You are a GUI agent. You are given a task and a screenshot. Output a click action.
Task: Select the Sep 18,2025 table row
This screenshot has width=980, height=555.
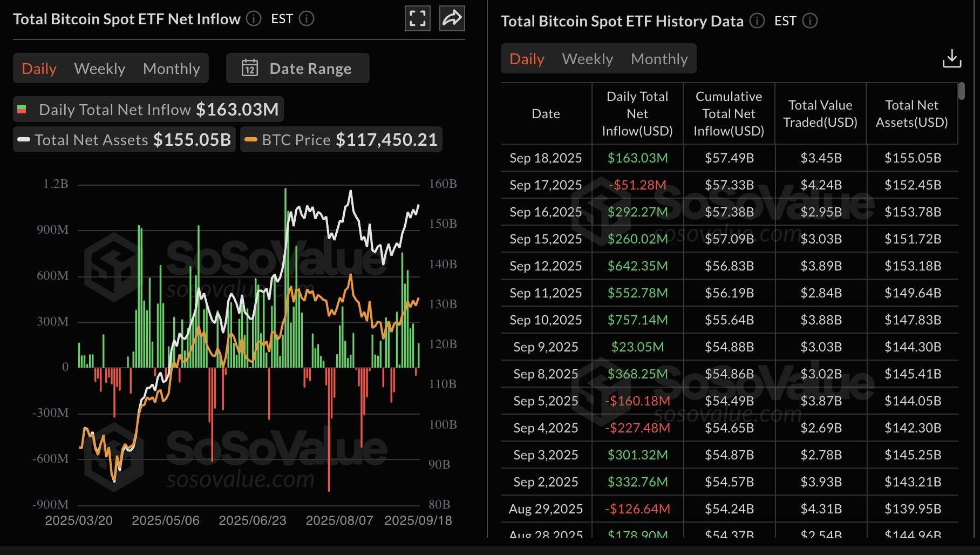[x=546, y=158]
